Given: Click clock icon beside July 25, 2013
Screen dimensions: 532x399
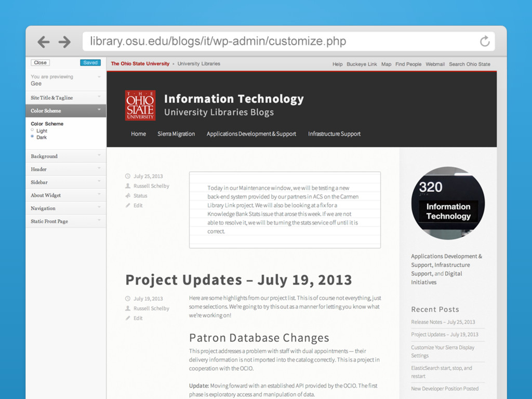Looking at the screenshot, I should (128, 176).
